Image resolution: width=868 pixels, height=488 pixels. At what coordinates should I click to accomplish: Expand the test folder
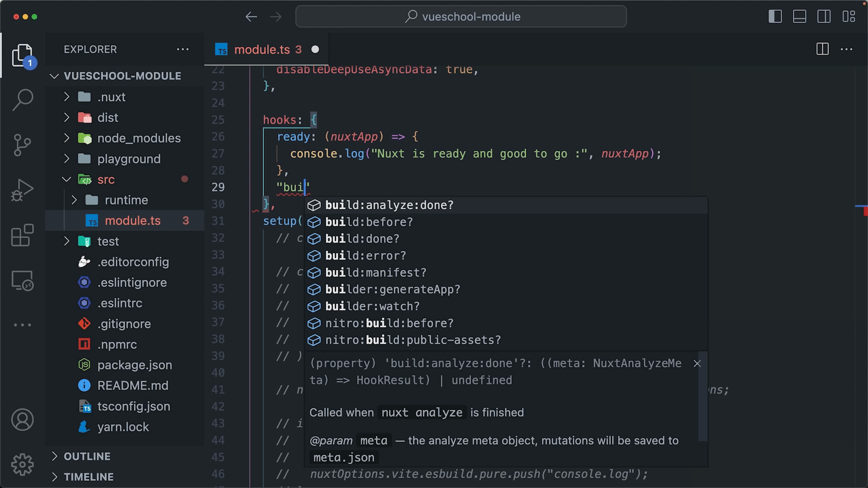tap(66, 241)
